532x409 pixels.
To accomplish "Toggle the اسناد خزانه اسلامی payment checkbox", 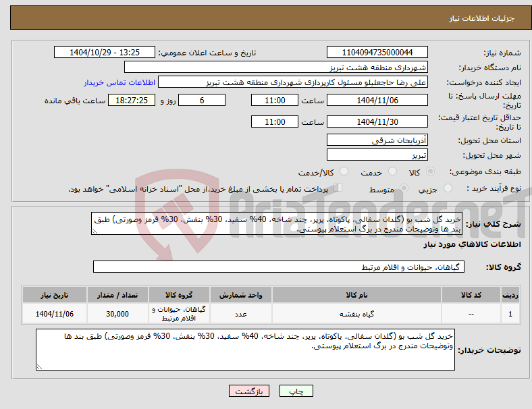I will pyautogui.click(x=338, y=188).
